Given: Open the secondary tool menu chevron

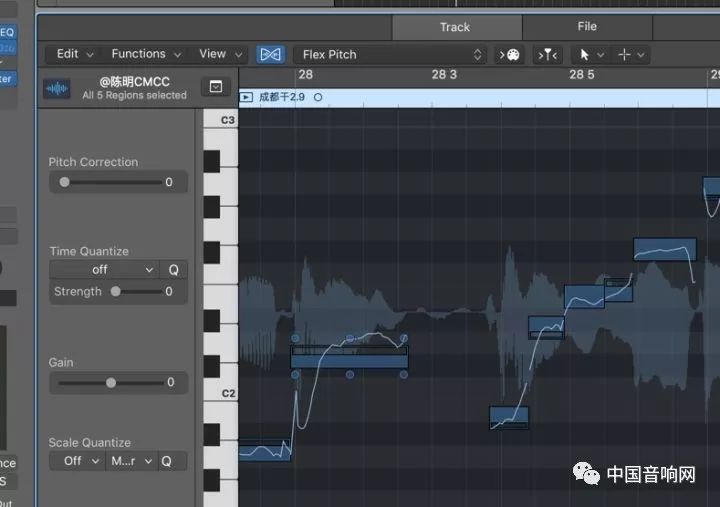Looking at the screenshot, I should 641,55.
